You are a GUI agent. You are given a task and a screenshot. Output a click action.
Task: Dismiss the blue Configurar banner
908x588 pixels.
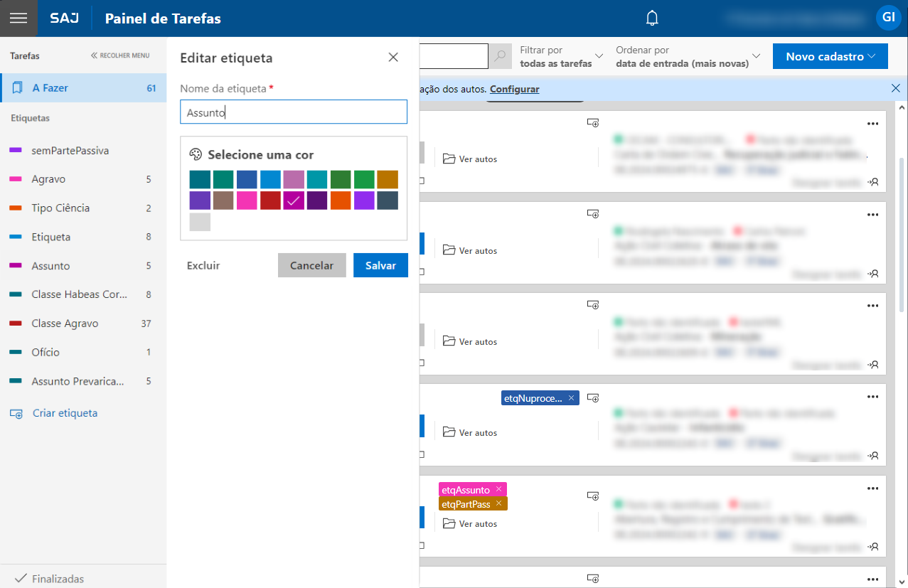[x=895, y=89]
